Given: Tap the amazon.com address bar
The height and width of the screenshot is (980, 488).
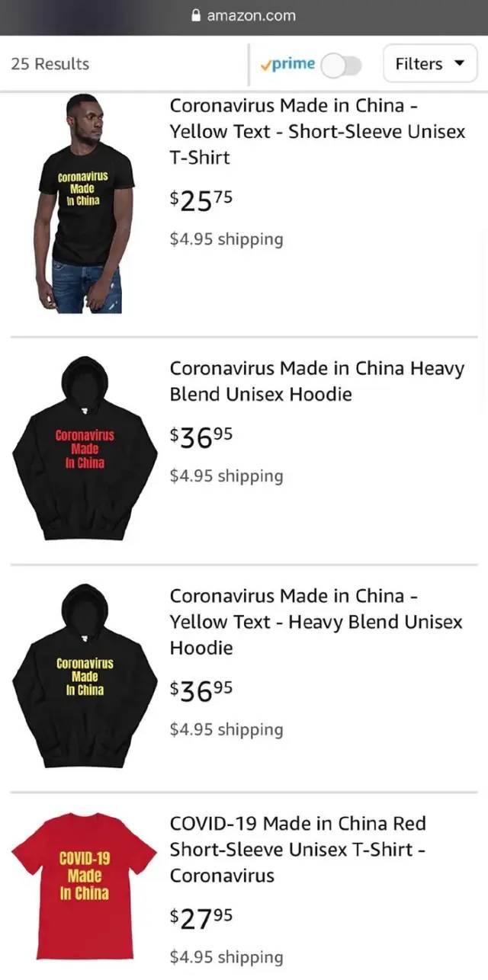Looking at the screenshot, I should tap(244, 15).
